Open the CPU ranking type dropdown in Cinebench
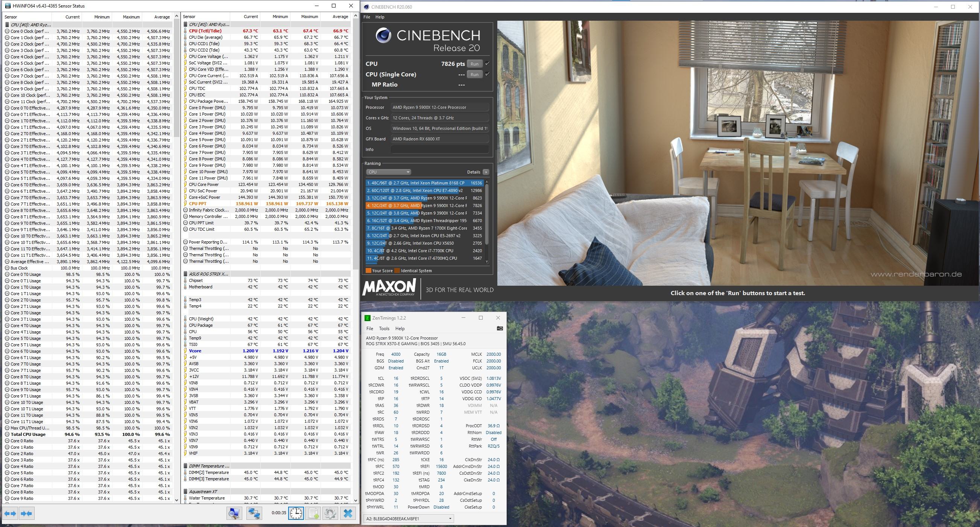 pos(388,172)
